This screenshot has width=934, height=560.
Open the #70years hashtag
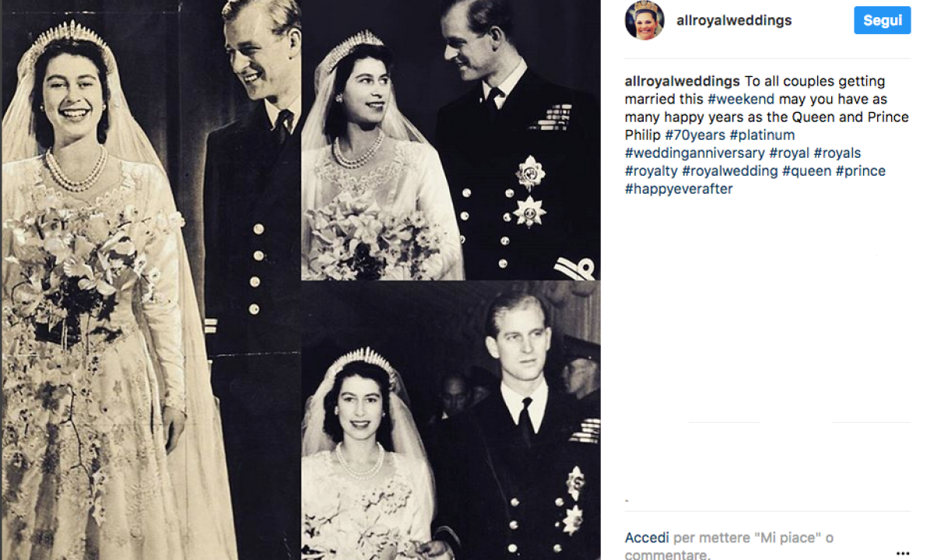695,135
